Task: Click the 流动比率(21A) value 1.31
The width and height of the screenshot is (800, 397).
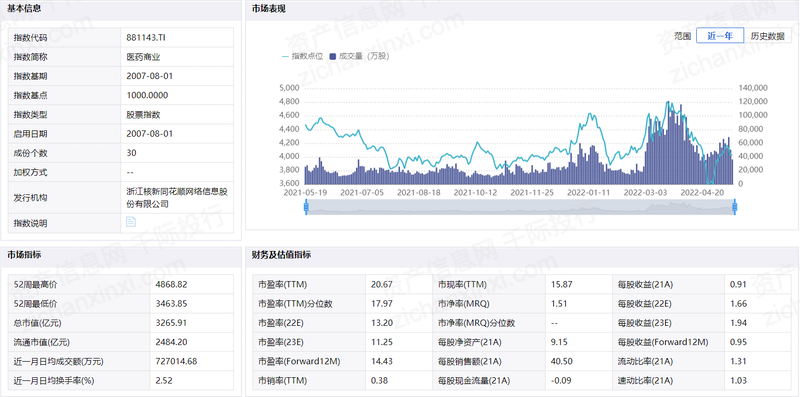Action: [x=738, y=361]
